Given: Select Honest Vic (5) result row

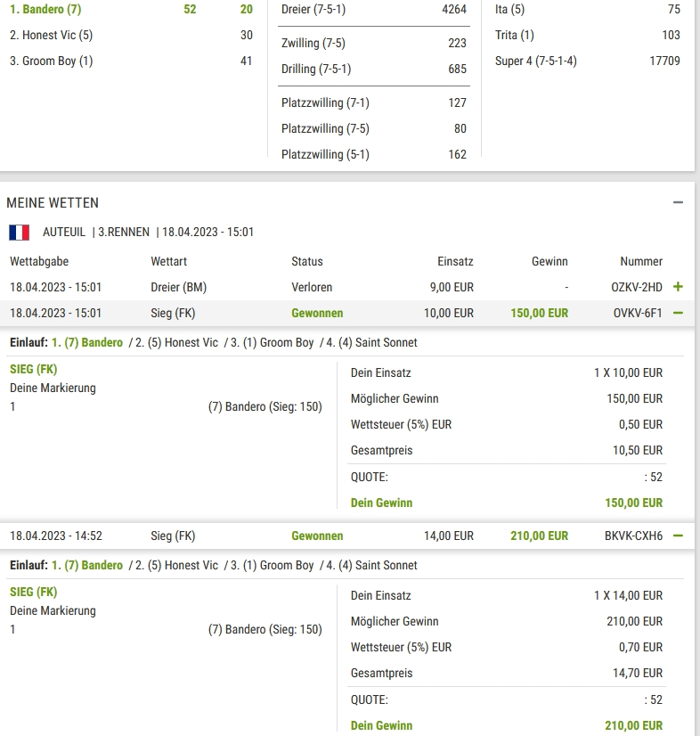Looking at the screenshot, I should (132, 35).
